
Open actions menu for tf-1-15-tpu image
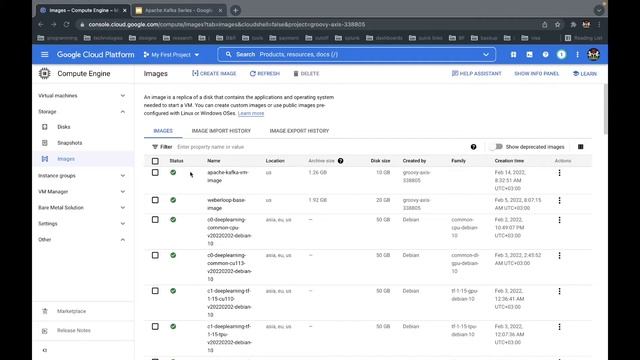pyautogui.click(x=559, y=327)
